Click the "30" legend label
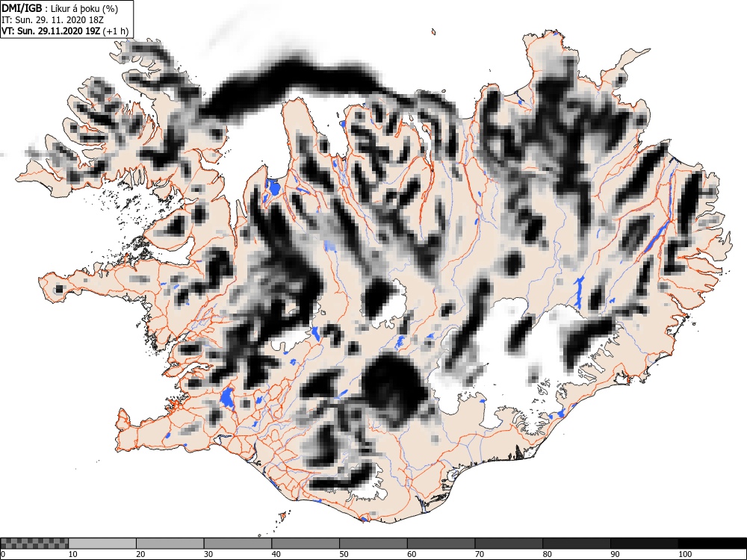The image size is (747, 560). coord(208,554)
